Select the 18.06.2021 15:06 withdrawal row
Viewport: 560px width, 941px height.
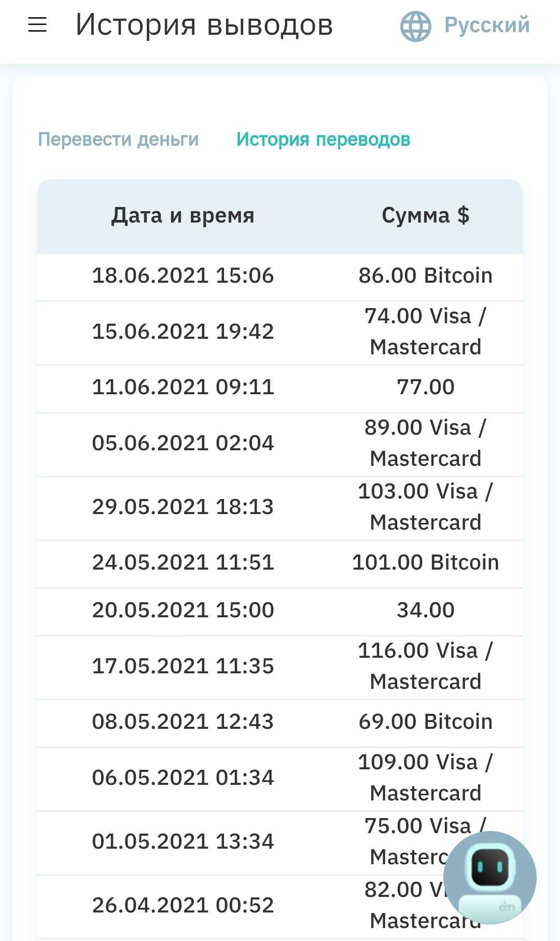280,276
